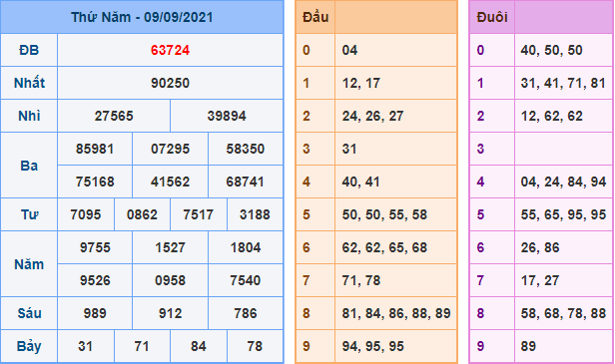This screenshot has height=364, width=615.
Task: Click fifth prize number 7540
Action: [246, 280]
